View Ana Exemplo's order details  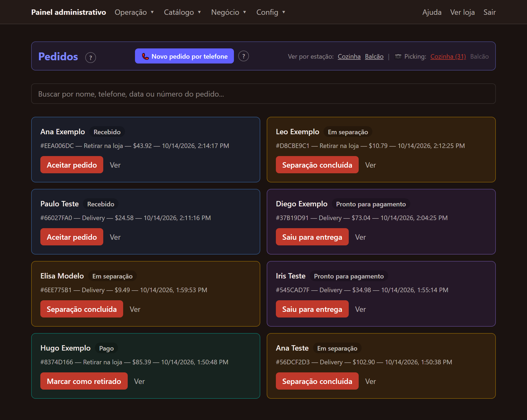tap(115, 165)
